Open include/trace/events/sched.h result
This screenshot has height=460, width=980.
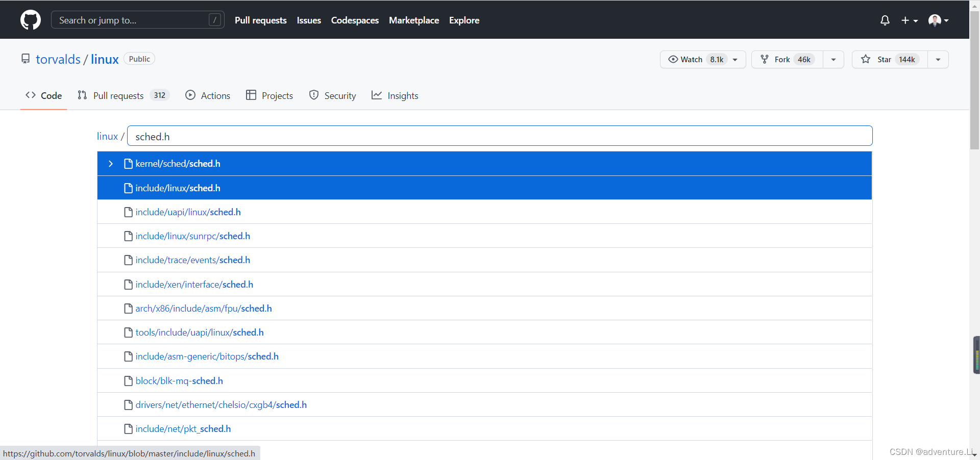click(484, 260)
